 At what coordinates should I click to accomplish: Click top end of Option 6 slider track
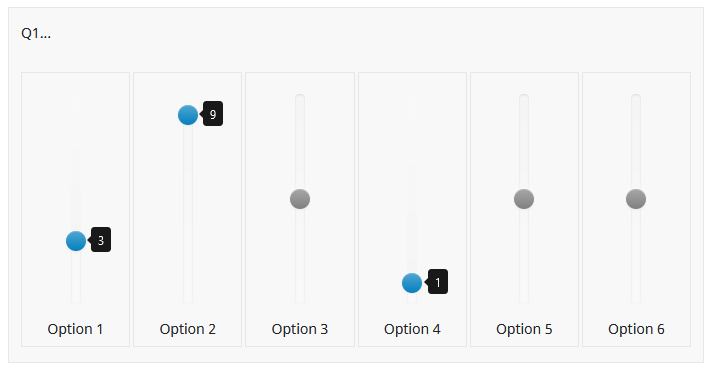pos(636,98)
